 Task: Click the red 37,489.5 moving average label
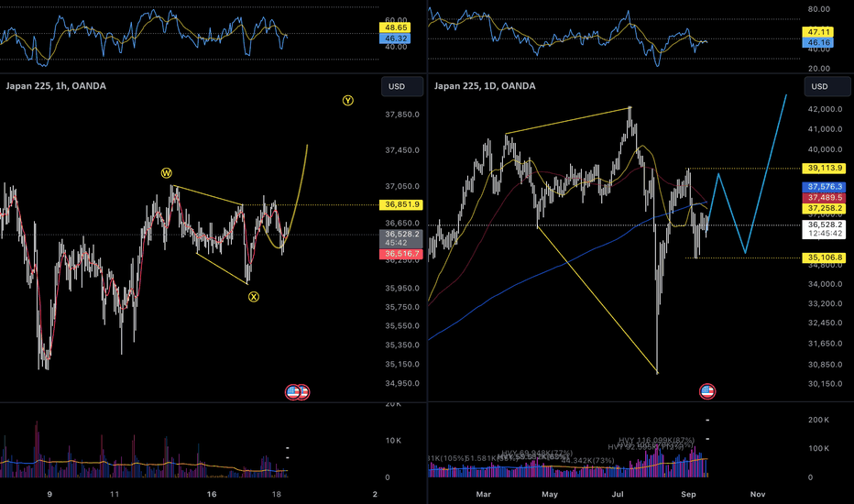point(825,197)
